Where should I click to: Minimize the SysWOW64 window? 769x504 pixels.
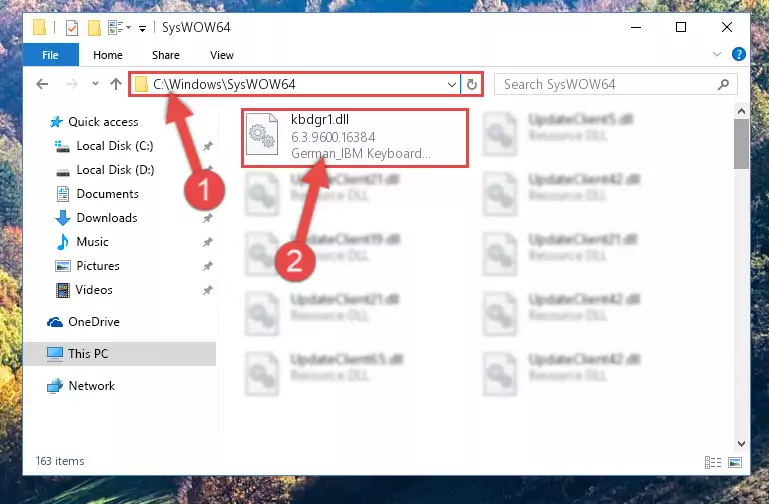636,27
